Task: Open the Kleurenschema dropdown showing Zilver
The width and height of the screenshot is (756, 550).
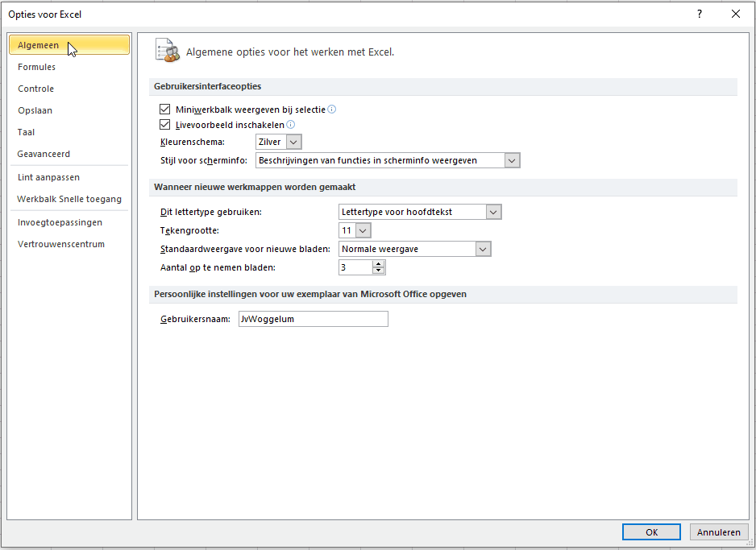Action: click(279, 142)
